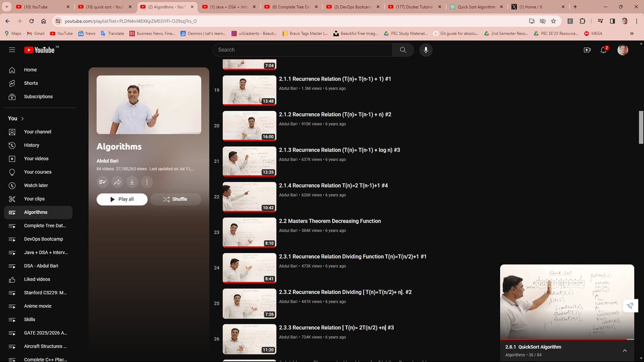Click the search magnifier button
Image resolution: width=644 pixels, height=362 pixels.
tap(403, 50)
